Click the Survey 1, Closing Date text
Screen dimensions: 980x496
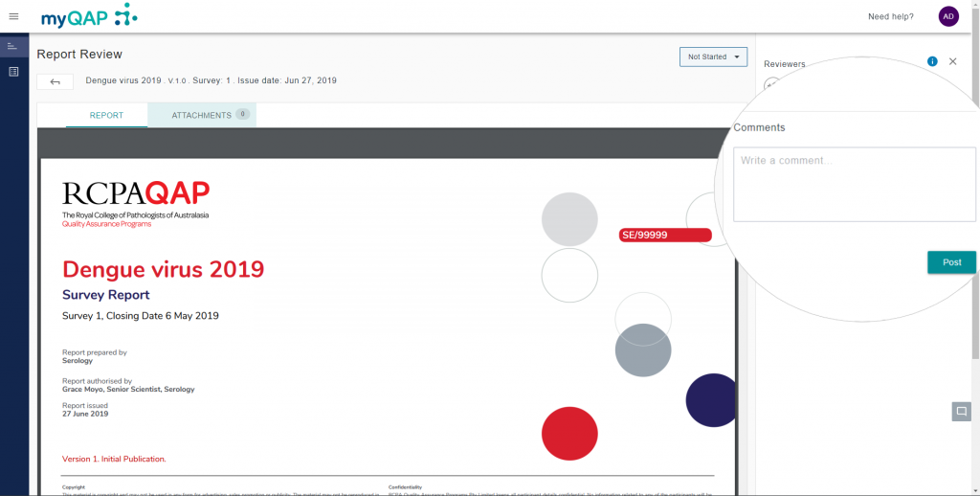[140, 316]
